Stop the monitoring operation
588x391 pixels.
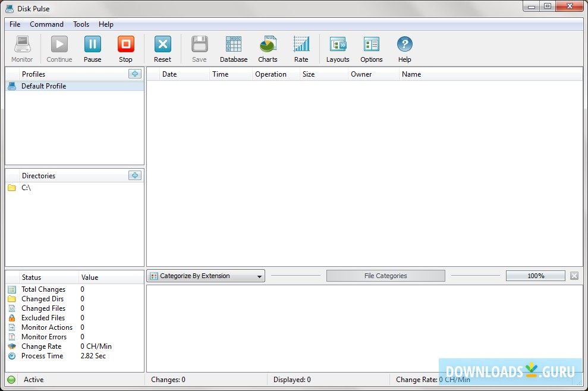click(x=125, y=49)
